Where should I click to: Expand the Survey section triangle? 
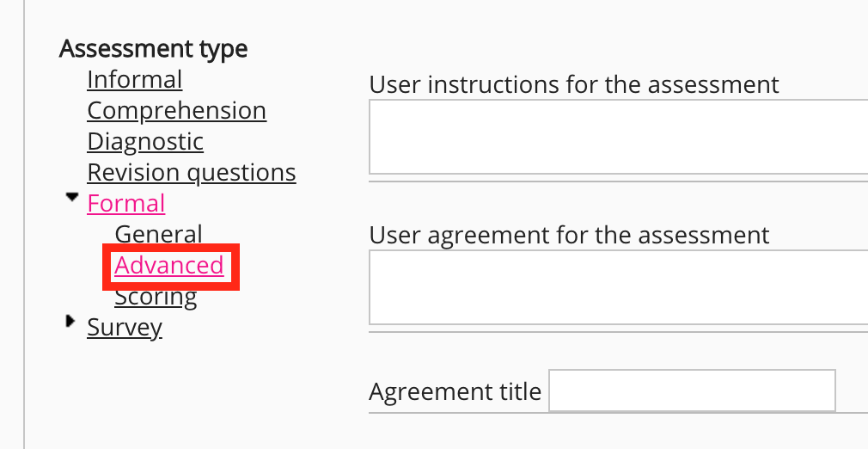click(x=70, y=322)
